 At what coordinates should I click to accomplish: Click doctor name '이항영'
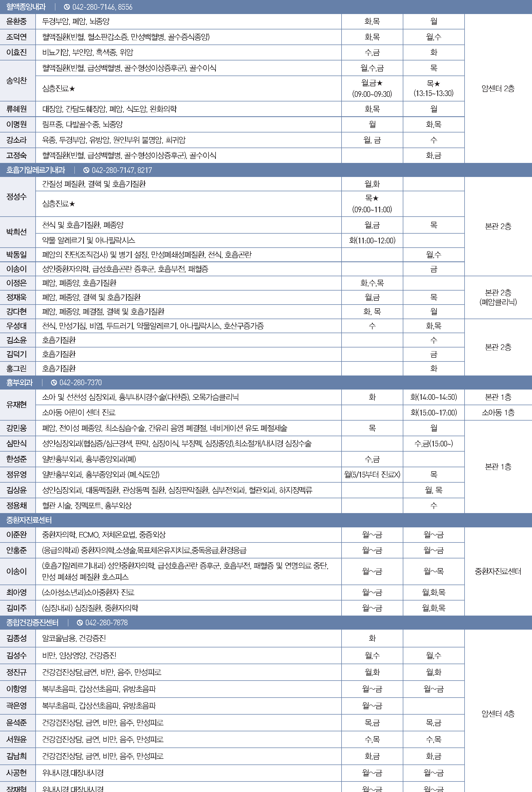pos(16,689)
